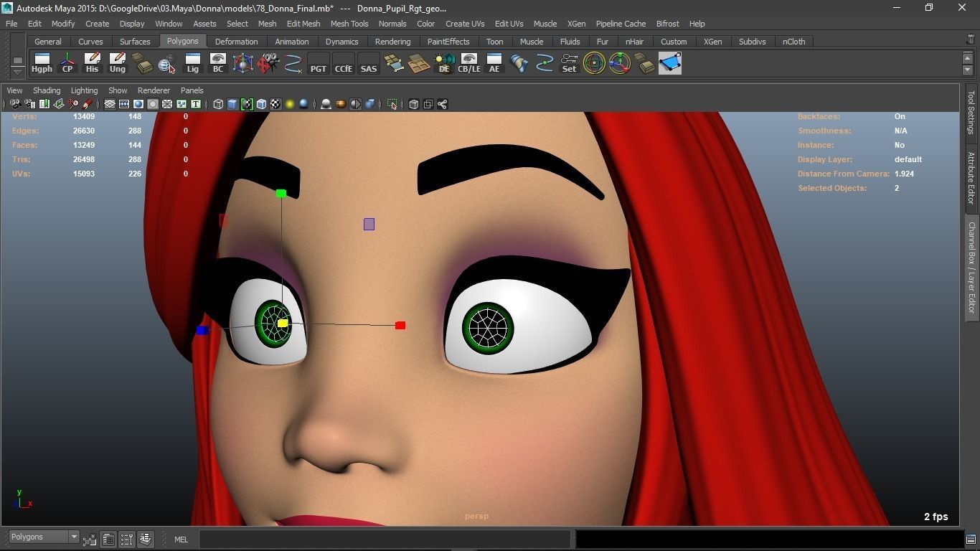Click the SAS shelf button

pos(368,63)
